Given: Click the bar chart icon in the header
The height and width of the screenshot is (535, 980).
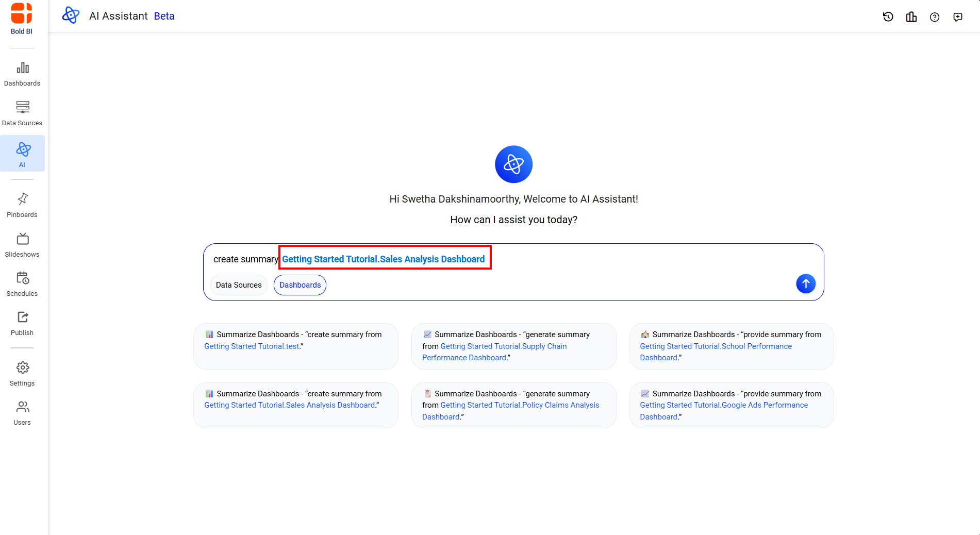Looking at the screenshot, I should (911, 17).
